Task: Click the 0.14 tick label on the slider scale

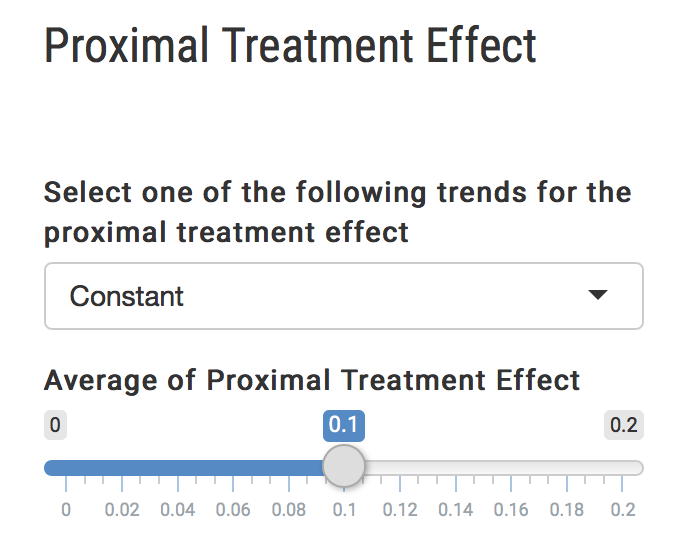Action: tap(456, 510)
